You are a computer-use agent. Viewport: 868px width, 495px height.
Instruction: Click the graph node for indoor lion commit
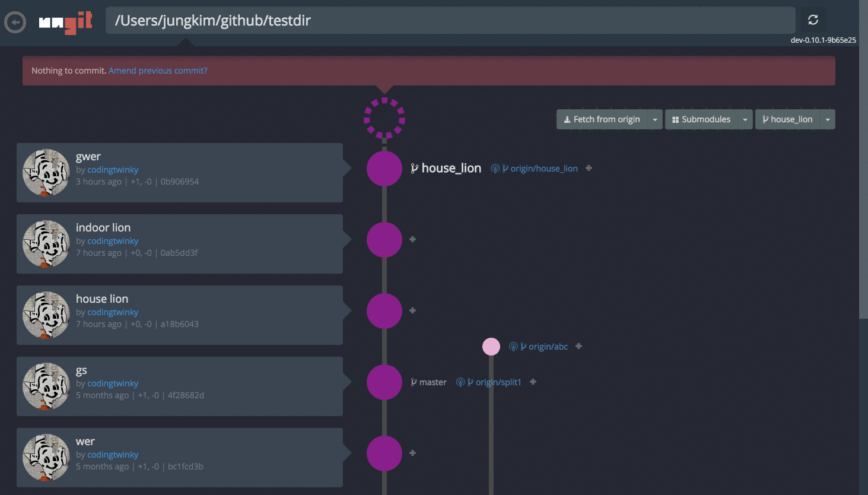(384, 240)
